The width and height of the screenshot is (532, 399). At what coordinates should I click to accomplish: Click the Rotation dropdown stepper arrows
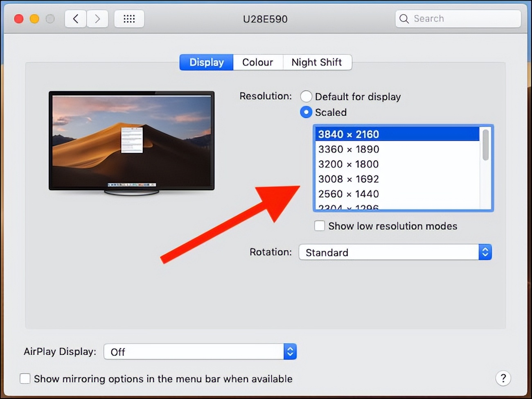(485, 252)
